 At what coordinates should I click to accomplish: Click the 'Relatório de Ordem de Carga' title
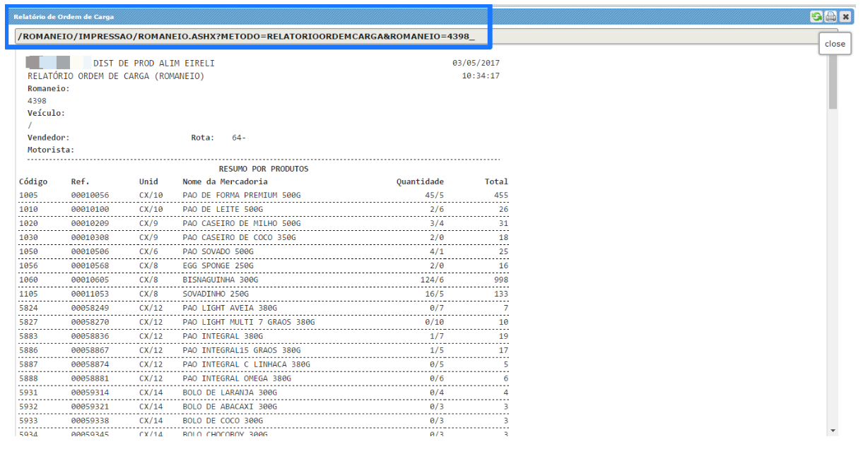click(x=64, y=16)
